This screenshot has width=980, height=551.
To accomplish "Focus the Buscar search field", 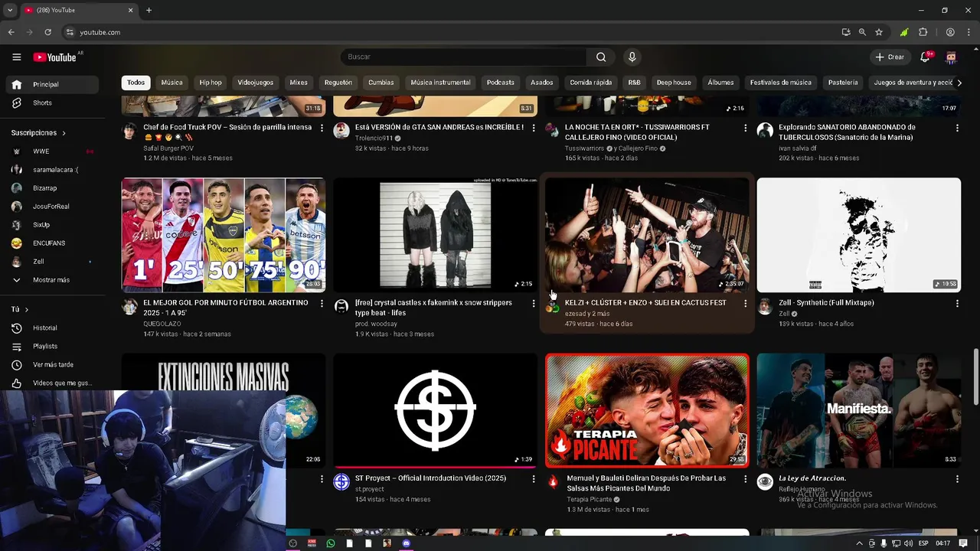I will (x=464, y=57).
